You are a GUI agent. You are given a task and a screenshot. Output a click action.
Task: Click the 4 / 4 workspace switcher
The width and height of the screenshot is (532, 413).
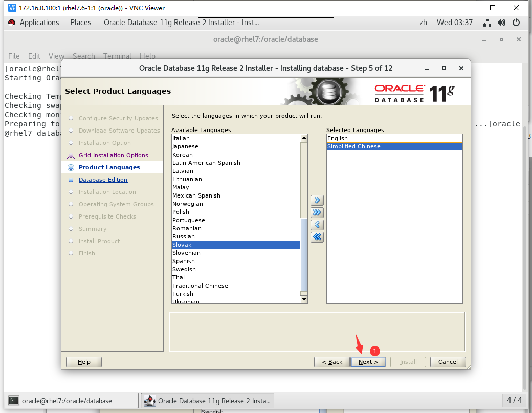point(514,400)
